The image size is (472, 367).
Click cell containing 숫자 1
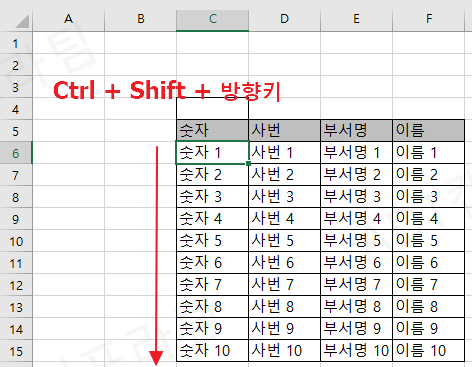pos(212,153)
